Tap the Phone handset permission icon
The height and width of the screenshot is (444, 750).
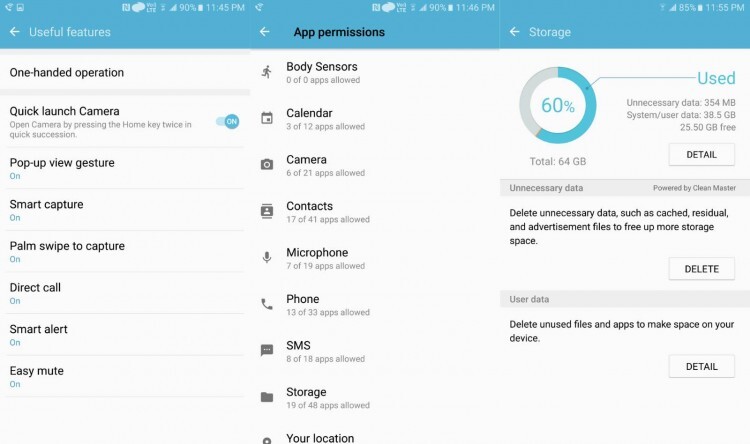267,304
